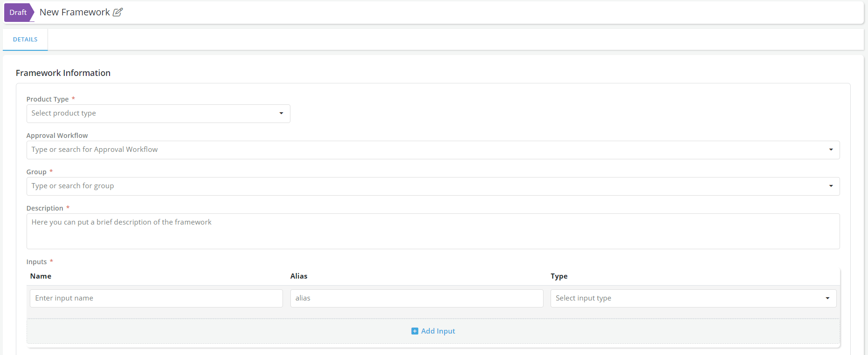
Task: Focus the Enter input name field
Action: (156, 299)
